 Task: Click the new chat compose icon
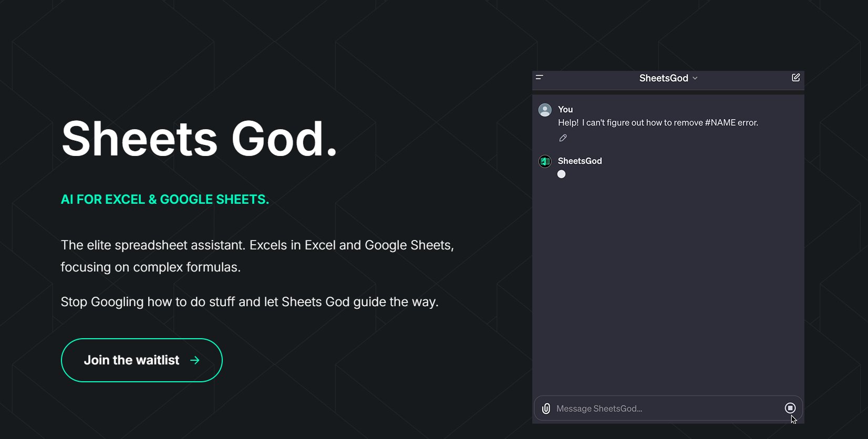point(795,78)
